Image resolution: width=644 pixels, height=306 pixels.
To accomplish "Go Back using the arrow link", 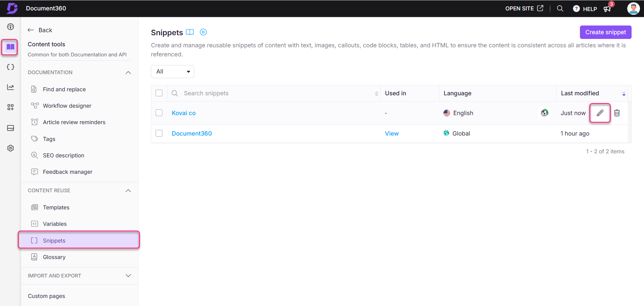I will tap(40, 30).
